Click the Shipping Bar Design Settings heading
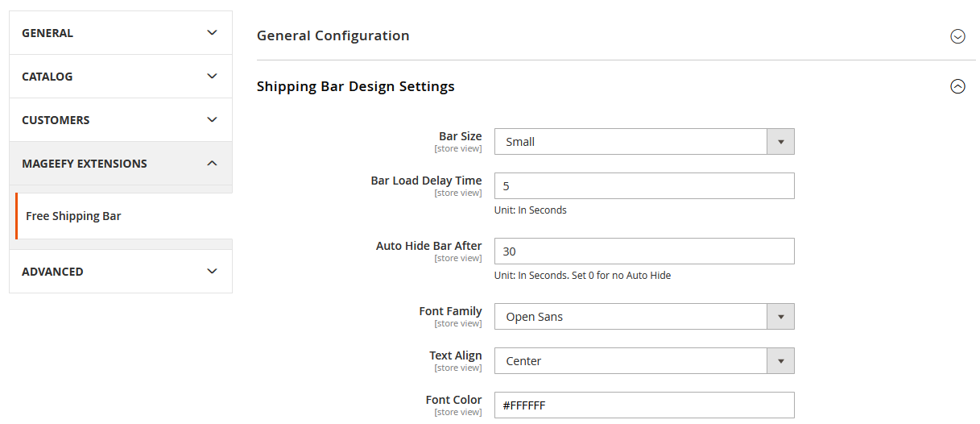This screenshot has height=424, width=980. [355, 86]
